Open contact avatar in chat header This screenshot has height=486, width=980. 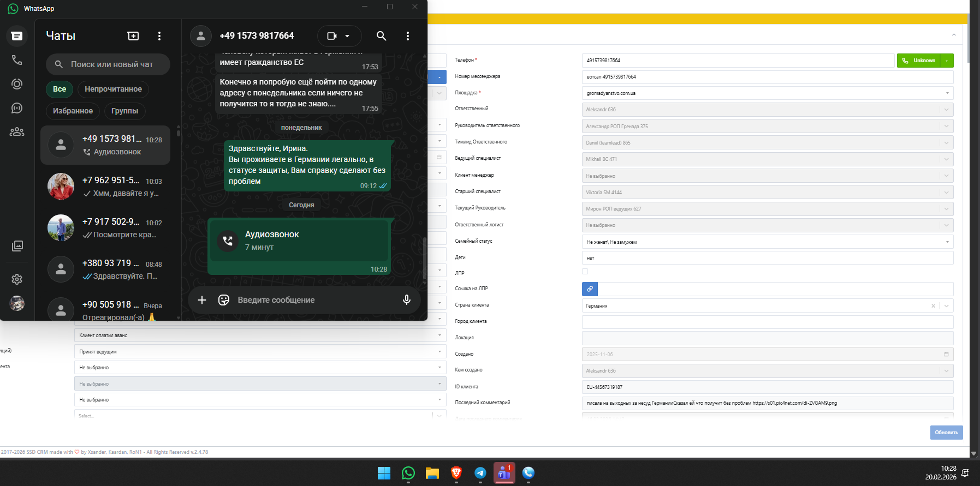(x=201, y=36)
